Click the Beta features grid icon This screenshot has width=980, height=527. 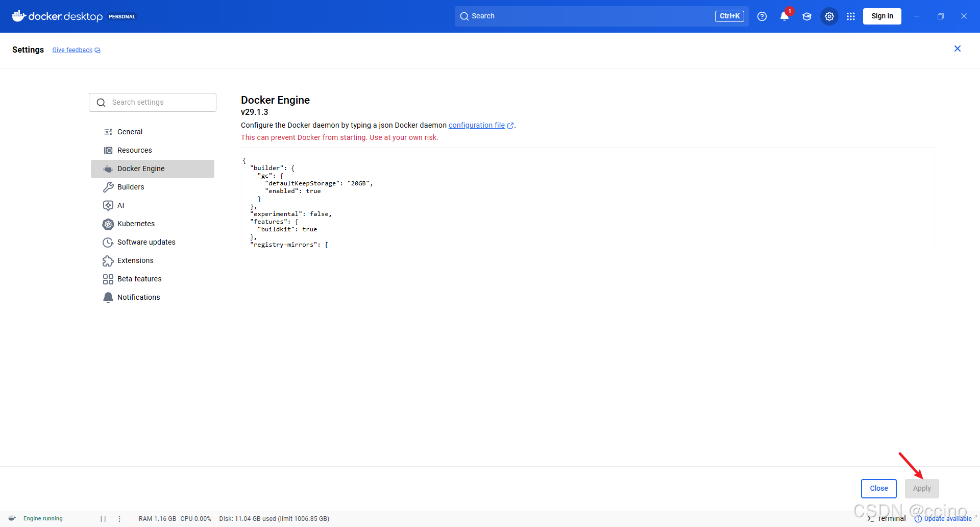click(x=108, y=279)
